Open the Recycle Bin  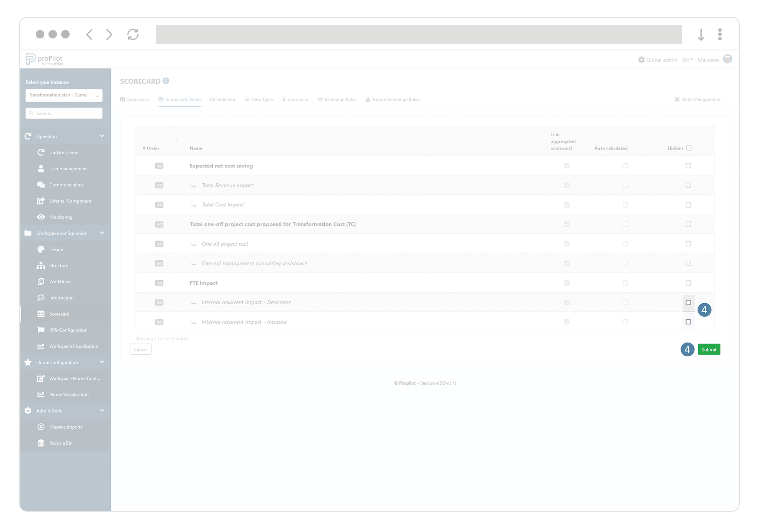pos(60,443)
